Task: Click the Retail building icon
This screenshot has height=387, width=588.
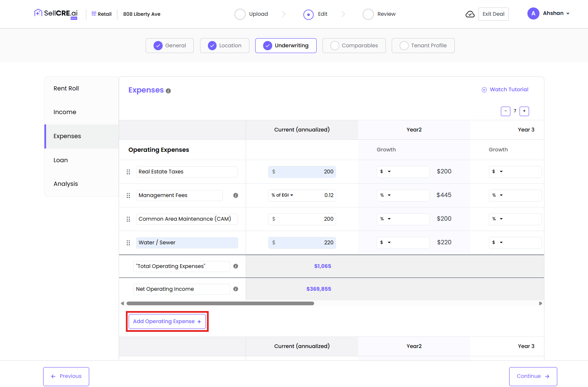Action: pos(94,14)
